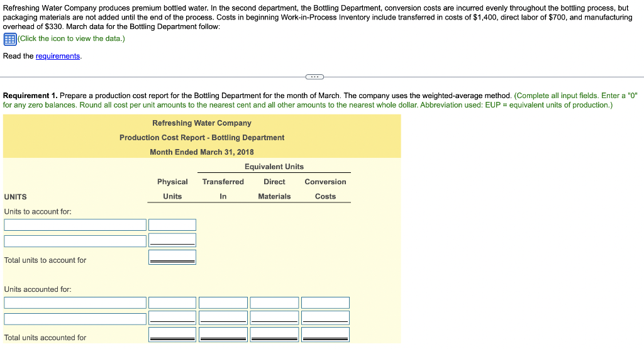Click second Units accounted for Physical Units field
Screen dimensions: 644x349
click(x=172, y=318)
